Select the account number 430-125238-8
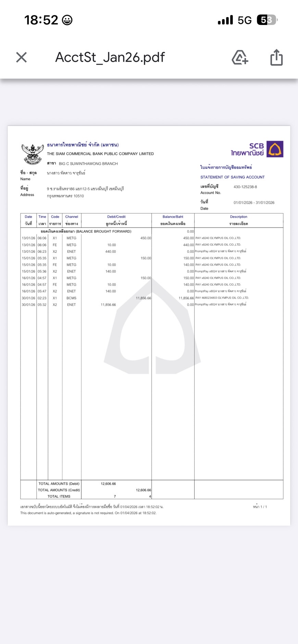 (245, 187)
